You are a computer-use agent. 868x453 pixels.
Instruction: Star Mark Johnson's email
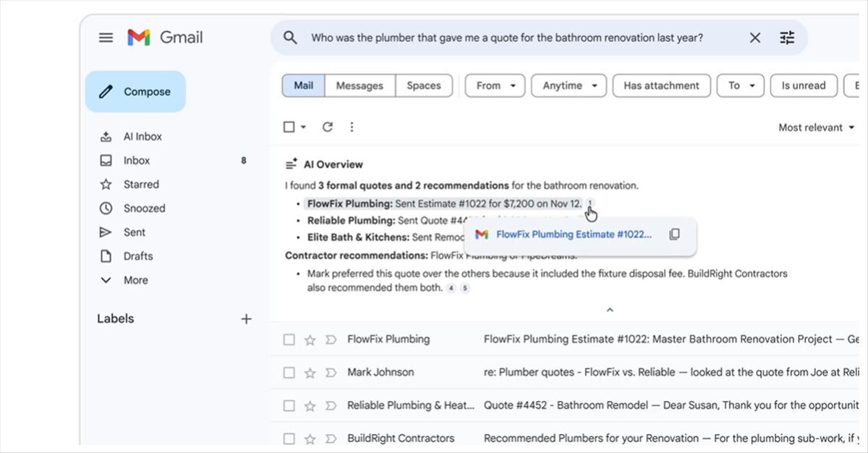(x=310, y=372)
